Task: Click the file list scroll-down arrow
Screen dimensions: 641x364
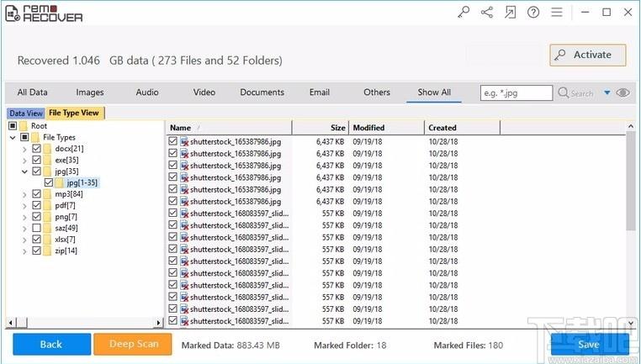Action: 631,323
